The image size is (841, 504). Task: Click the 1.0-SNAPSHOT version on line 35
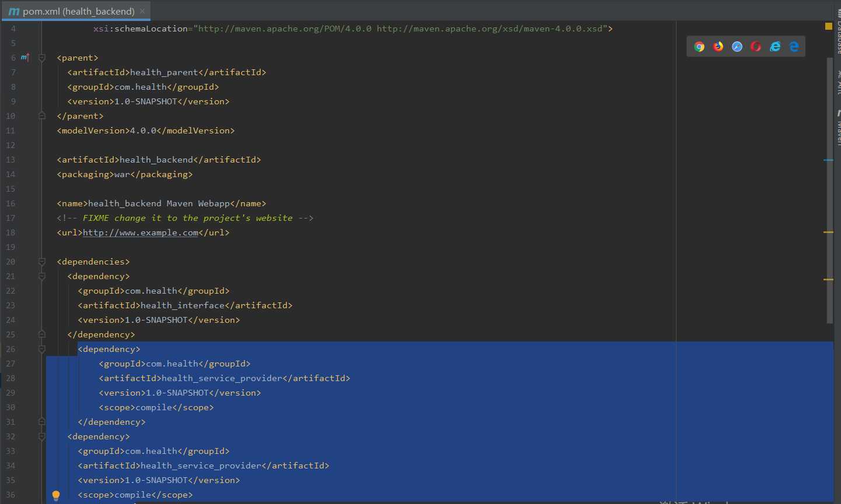(156, 480)
